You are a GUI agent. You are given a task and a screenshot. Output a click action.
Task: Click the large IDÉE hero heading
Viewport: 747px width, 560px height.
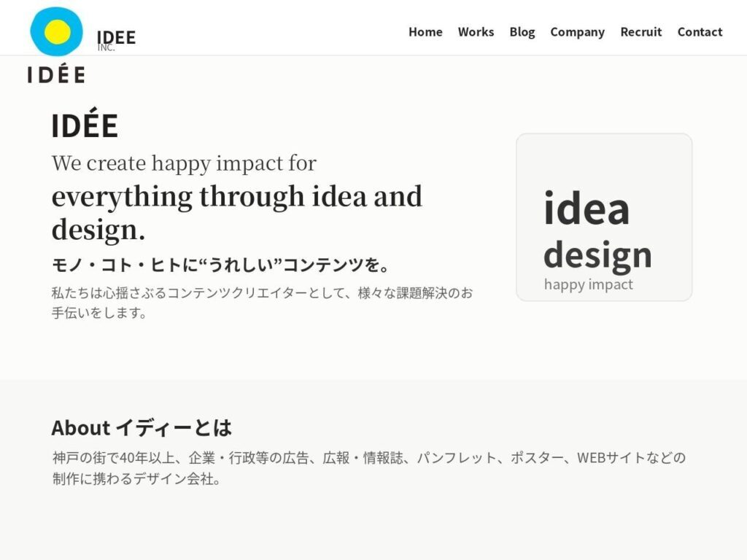point(85,126)
